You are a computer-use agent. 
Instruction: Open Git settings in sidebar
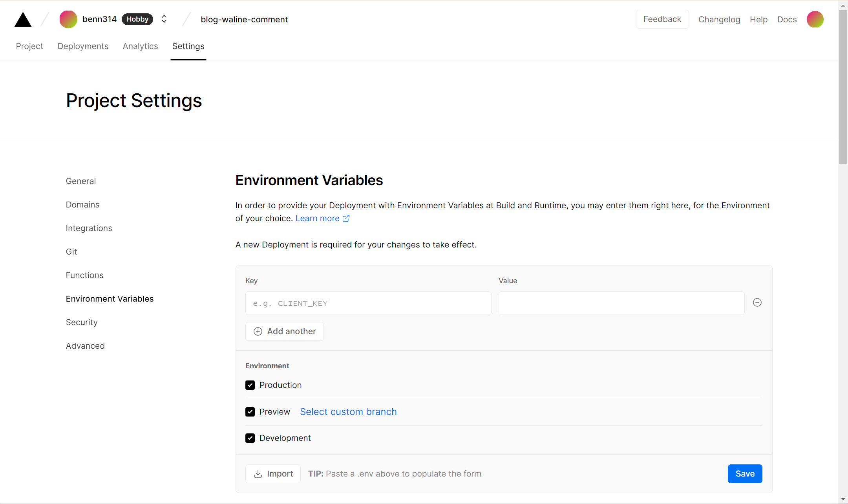pyautogui.click(x=71, y=252)
